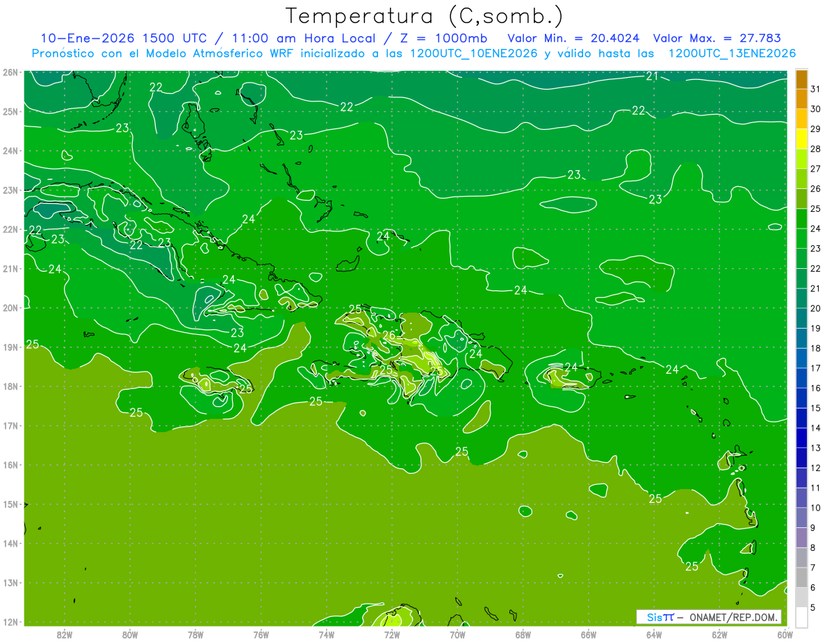Click the lime swatch between 27 and 28
The image size is (834, 644).
[x=801, y=159]
